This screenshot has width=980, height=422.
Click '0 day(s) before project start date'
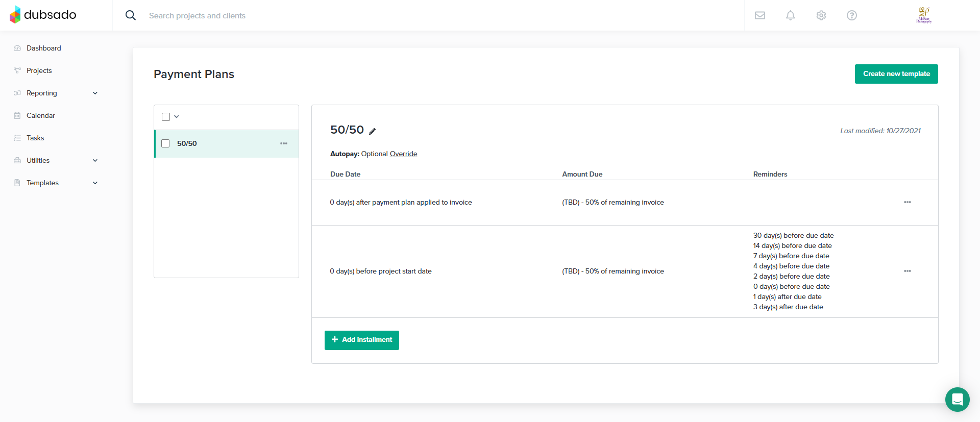pyautogui.click(x=381, y=271)
